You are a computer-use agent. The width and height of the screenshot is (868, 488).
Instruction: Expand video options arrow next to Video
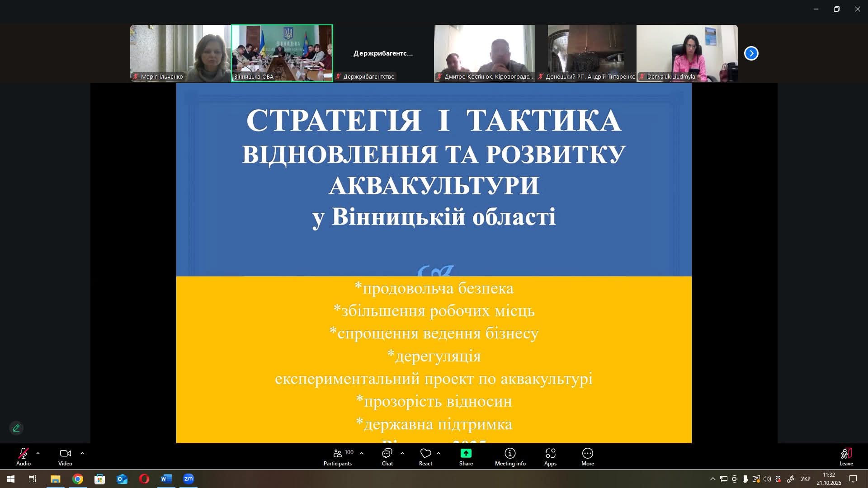tap(82, 453)
